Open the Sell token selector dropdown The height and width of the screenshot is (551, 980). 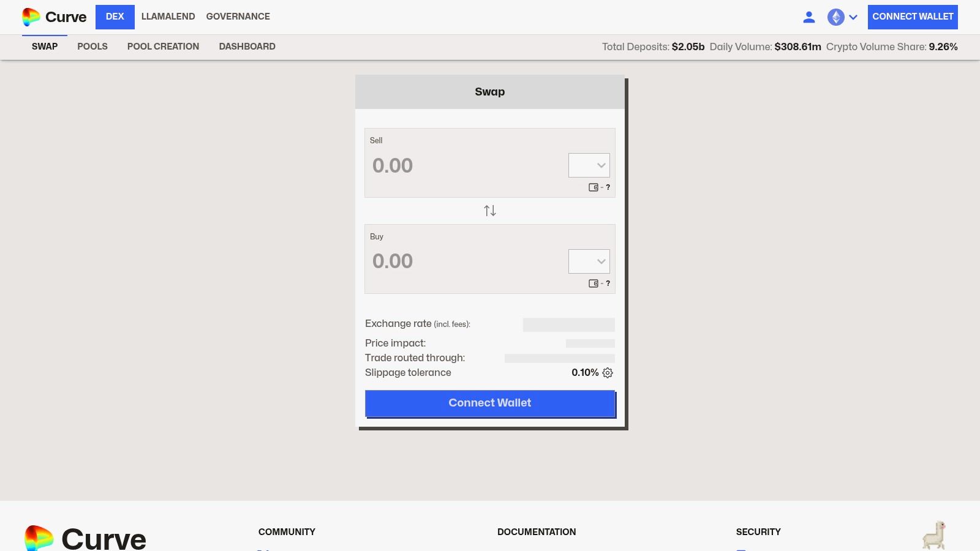[589, 165]
